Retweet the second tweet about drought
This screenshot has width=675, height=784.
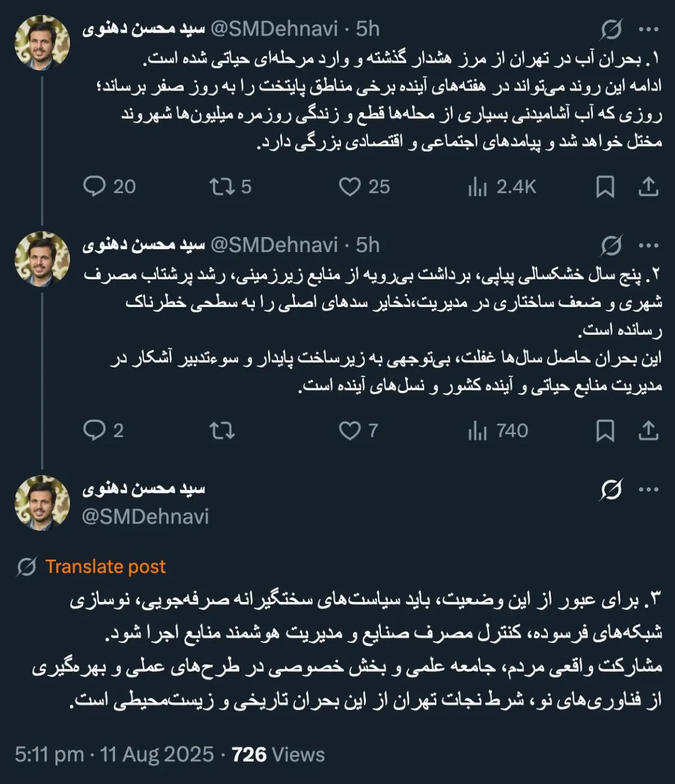coord(223,431)
